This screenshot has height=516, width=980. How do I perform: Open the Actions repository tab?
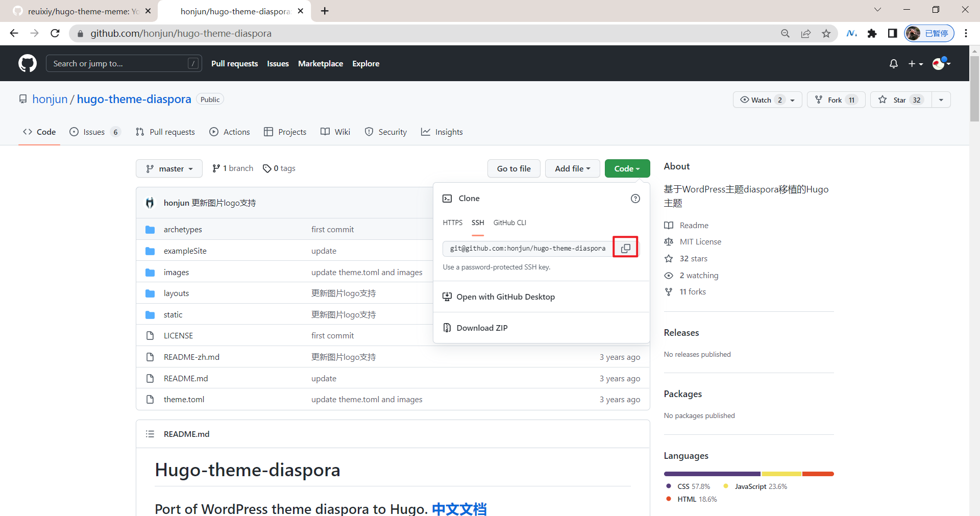[x=230, y=132]
